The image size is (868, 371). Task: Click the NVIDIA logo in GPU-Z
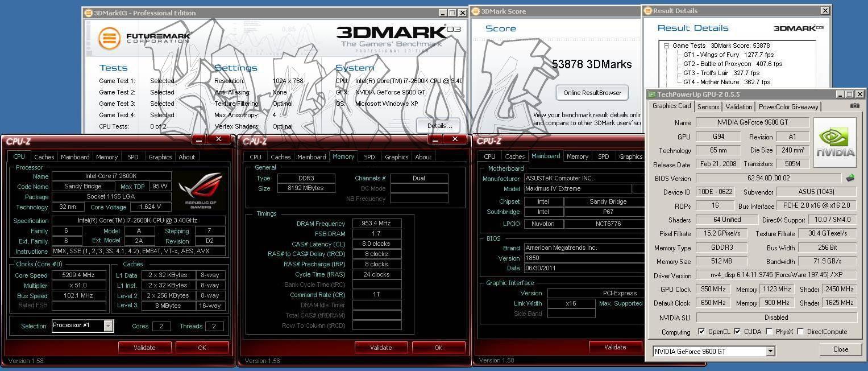click(835, 142)
